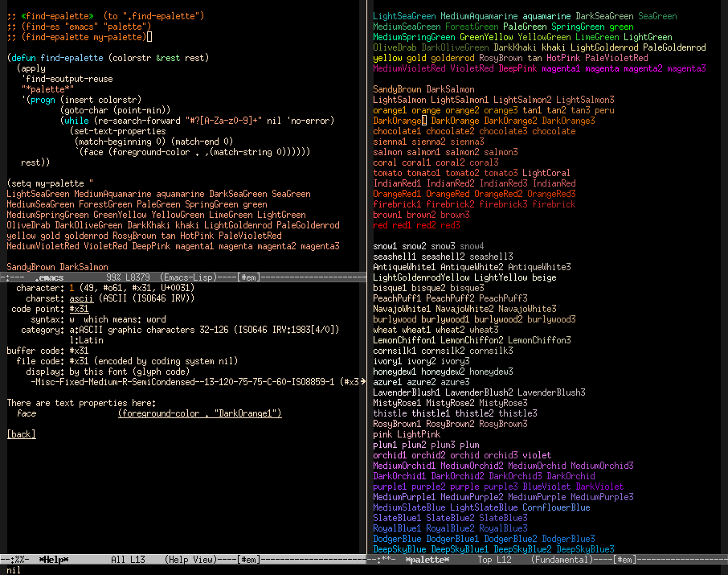Click 'LightPink' in the palette buffer

coord(419,434)
